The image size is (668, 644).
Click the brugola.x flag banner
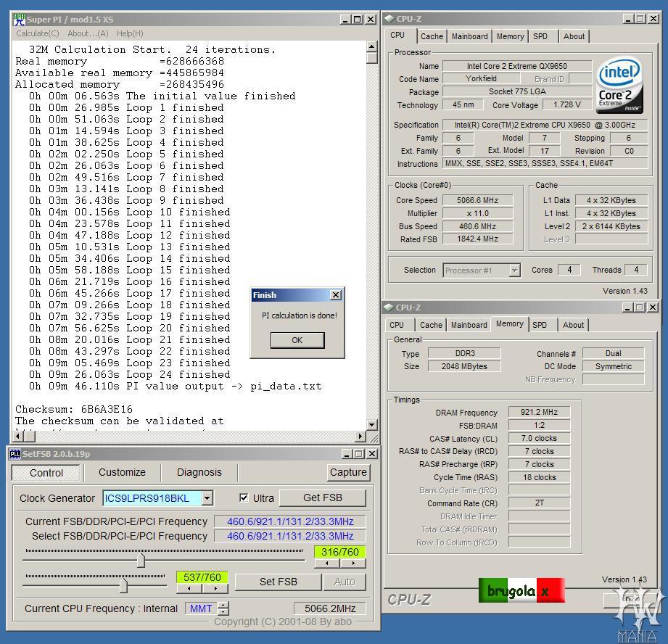tap(522, 591)
